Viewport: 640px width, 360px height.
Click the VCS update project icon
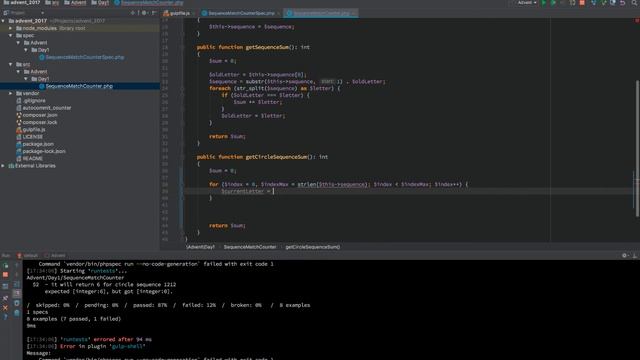pos(593,3)
